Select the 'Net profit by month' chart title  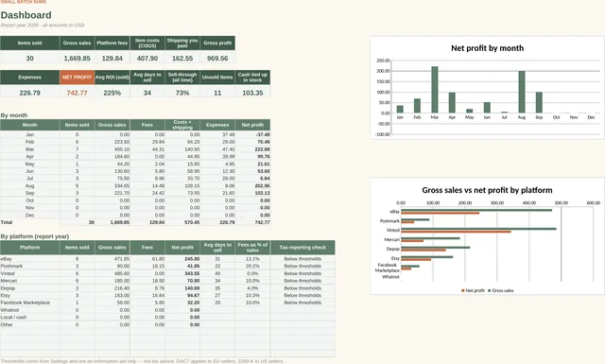[488, 48]
